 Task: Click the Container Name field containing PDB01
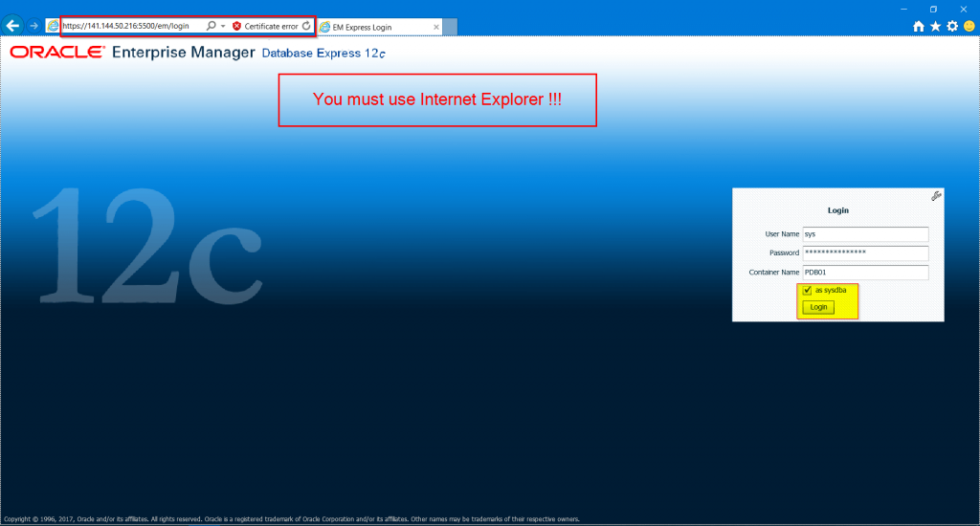pos(865,273)
